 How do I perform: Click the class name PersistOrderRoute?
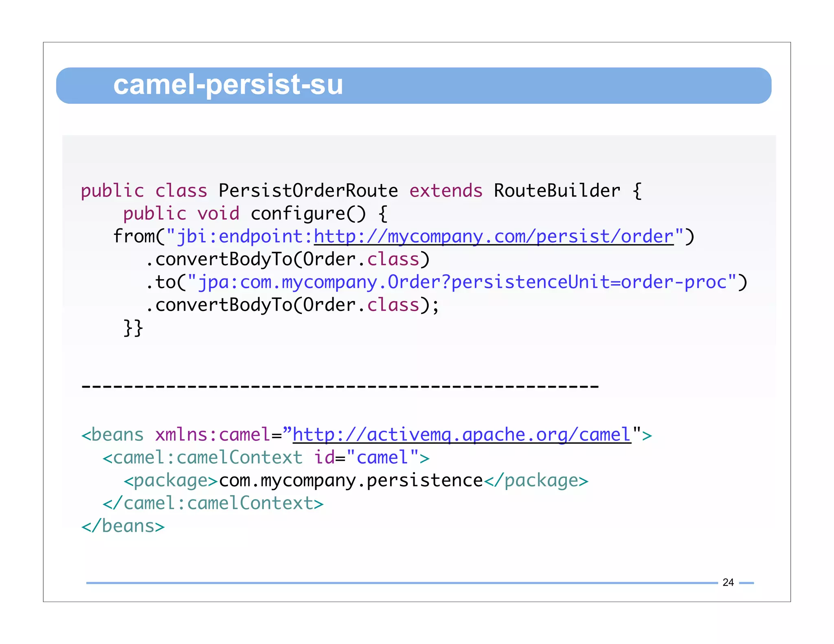(308, 191)
